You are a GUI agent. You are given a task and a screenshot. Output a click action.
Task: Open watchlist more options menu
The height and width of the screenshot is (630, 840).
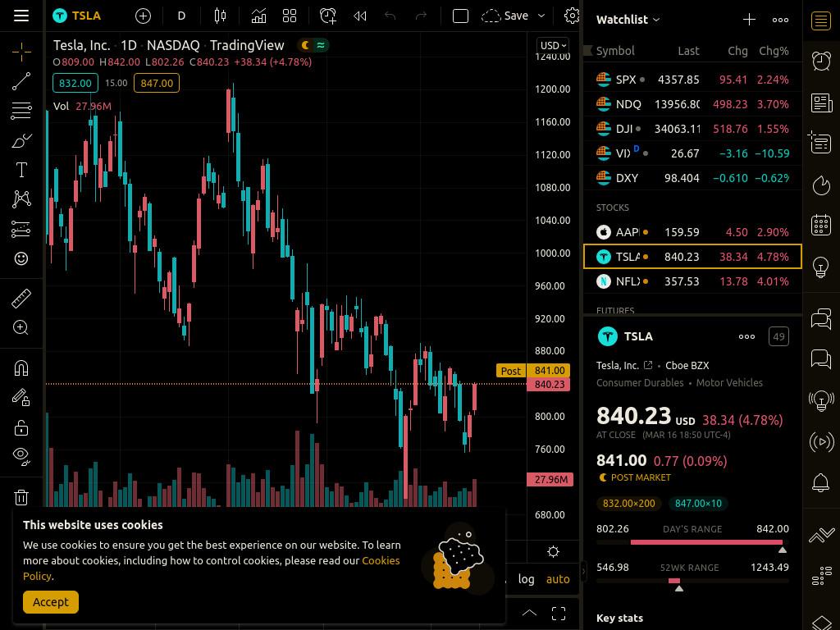pyautogui.click(x=780, y=20)
